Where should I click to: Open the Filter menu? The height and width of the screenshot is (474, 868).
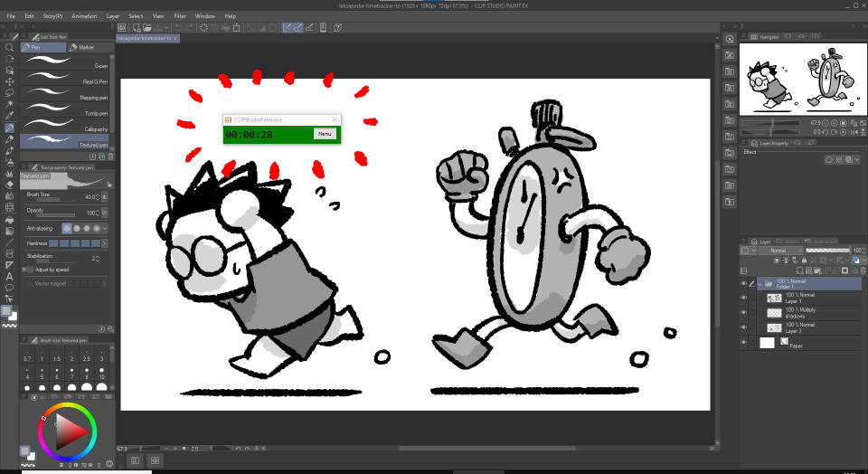(180, 16)
